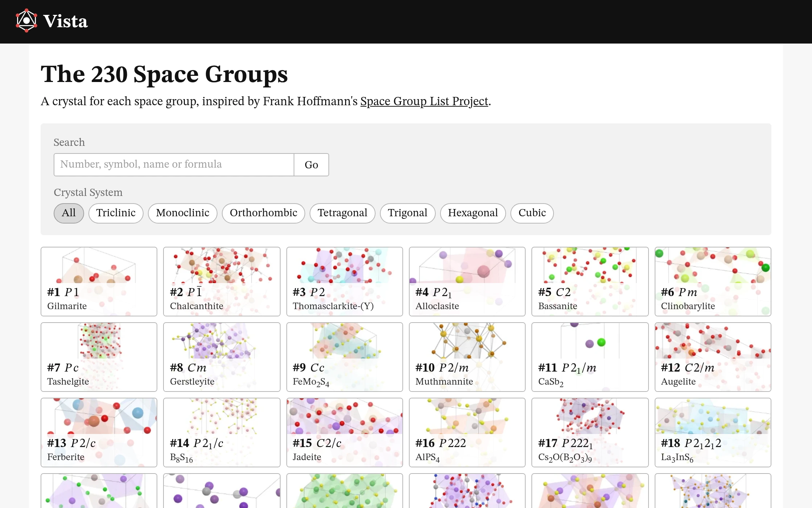Open the #14 B8S16 card
This screenshot has width=812, height=508.
[222, 433]
